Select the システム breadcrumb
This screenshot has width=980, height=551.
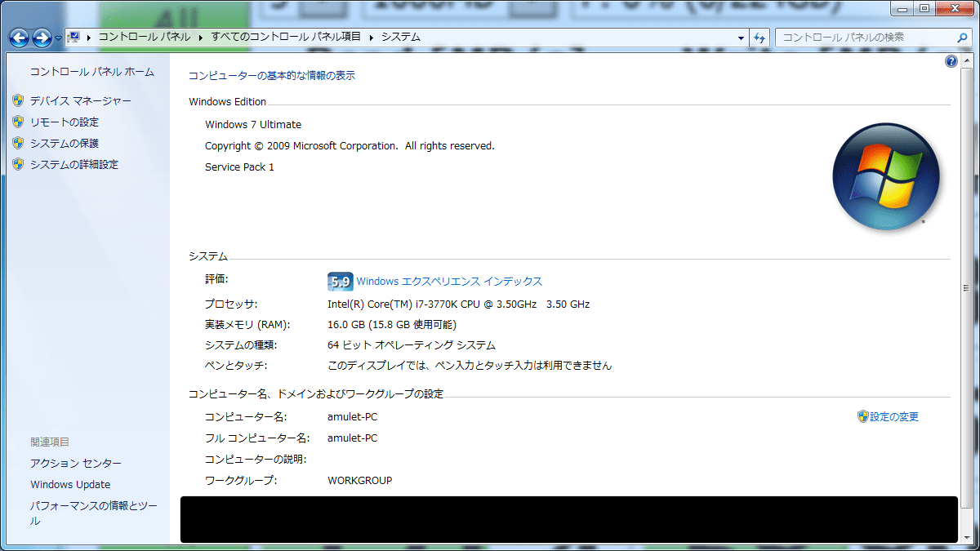pyautogui.click(x=401, y=37)
